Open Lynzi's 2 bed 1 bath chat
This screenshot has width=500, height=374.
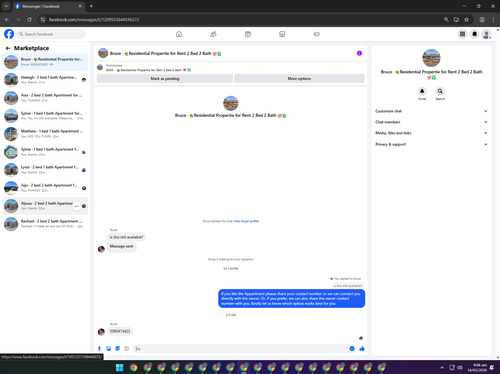click(45, 170)
